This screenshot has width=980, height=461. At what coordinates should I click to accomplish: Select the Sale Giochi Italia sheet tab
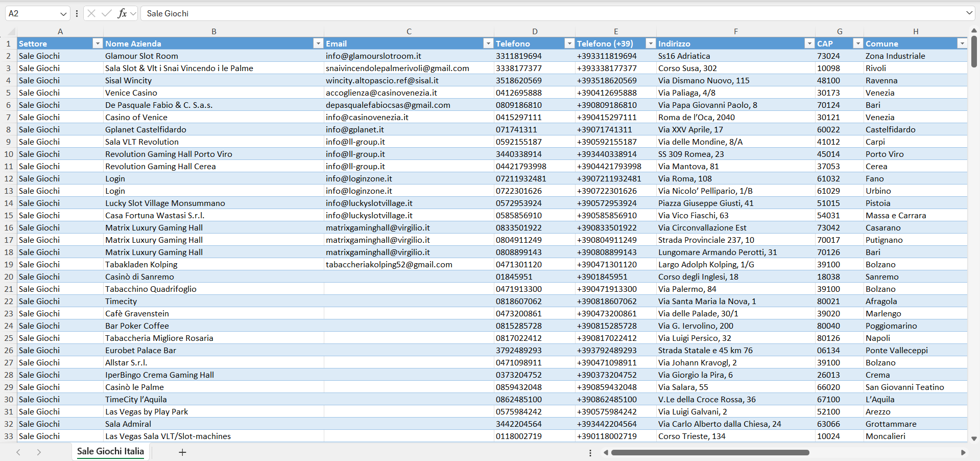(x=110, y=452)
